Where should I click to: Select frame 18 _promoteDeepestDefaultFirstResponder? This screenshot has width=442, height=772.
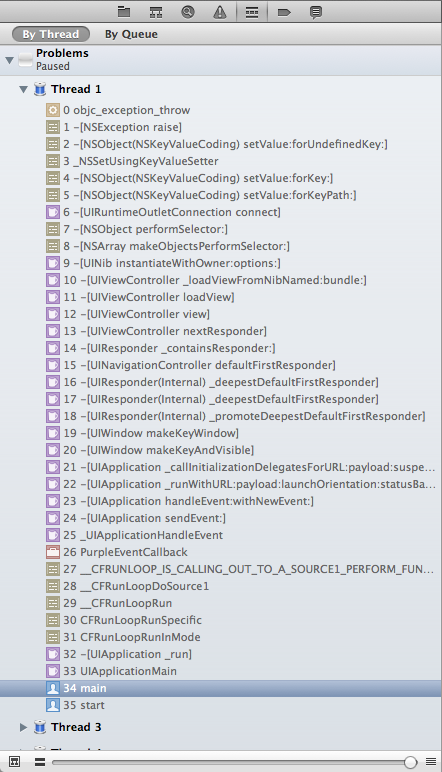click(221, 416)
